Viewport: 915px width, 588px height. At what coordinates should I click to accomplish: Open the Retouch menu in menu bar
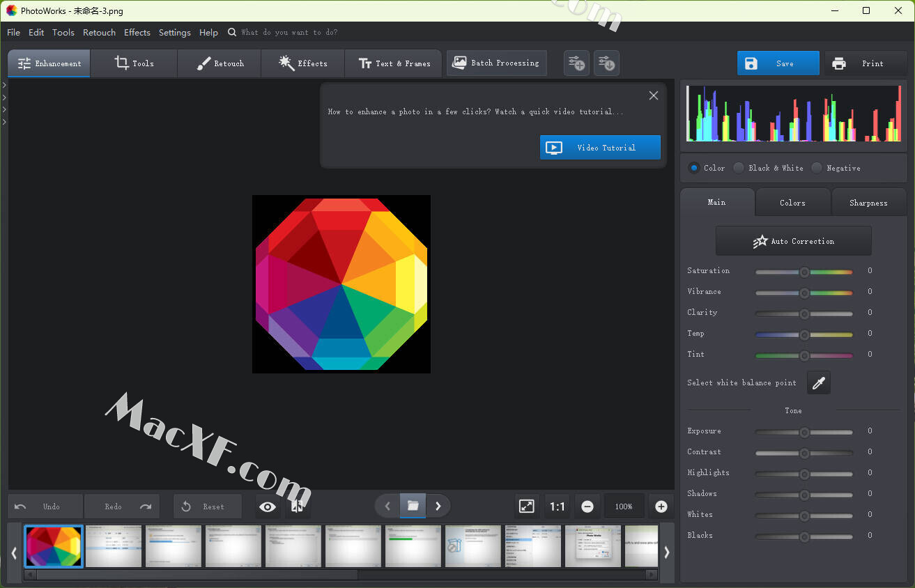coord(99,33)
